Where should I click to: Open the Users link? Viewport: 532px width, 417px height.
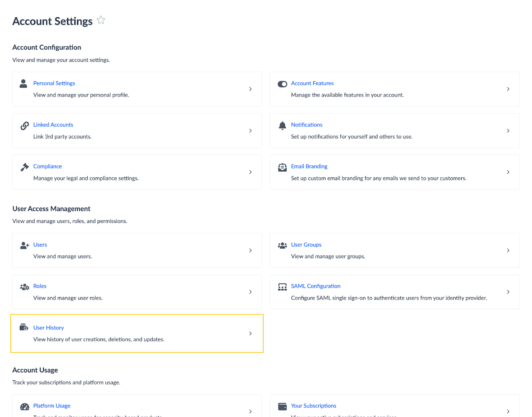click(x=40, y=244)
